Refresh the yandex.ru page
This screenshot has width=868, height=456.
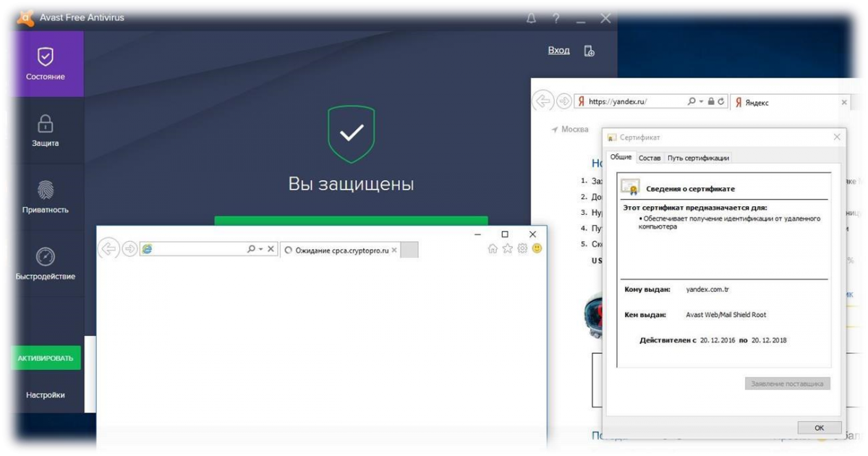pos(721,102)
